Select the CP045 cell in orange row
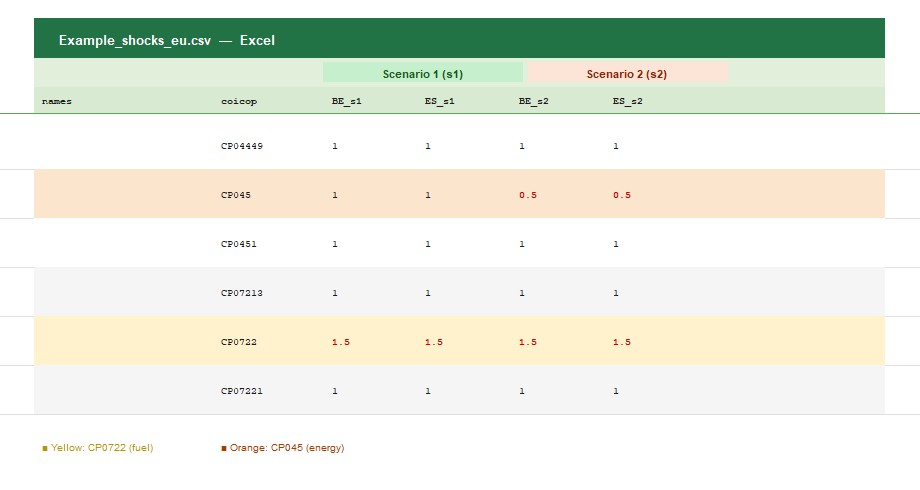 (x=236, y=195)
